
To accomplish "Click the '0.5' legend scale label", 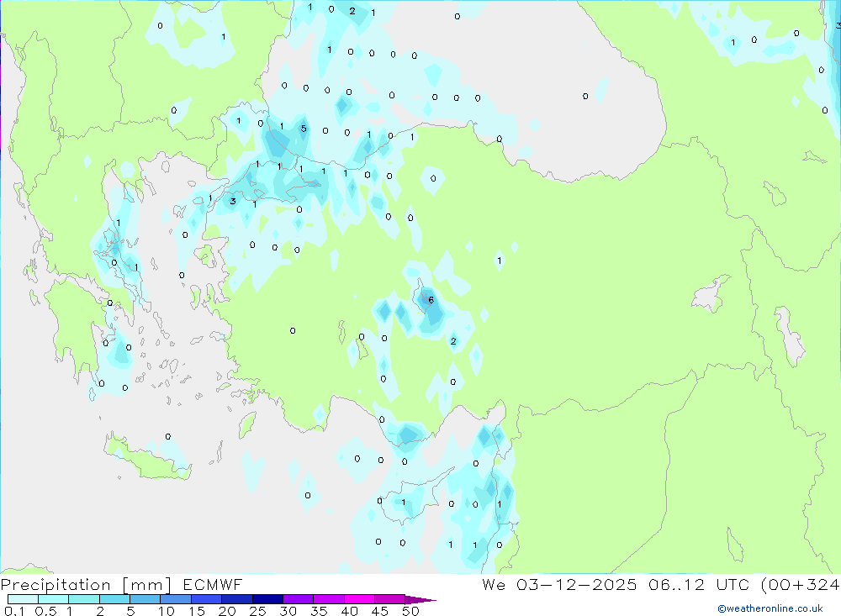I will pyautogui.click(x=45, y=611).
